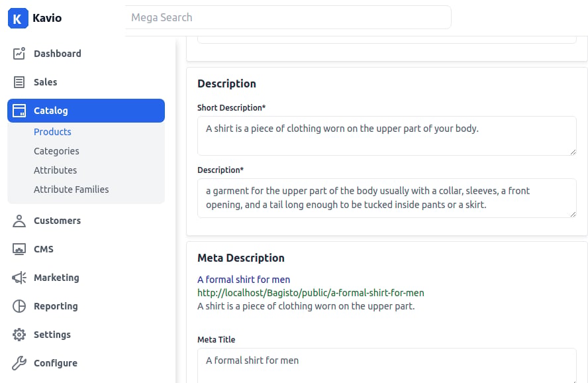Click Short Description resize handle
The height and width of the screenshot is (383, 588).
[573, 152]
